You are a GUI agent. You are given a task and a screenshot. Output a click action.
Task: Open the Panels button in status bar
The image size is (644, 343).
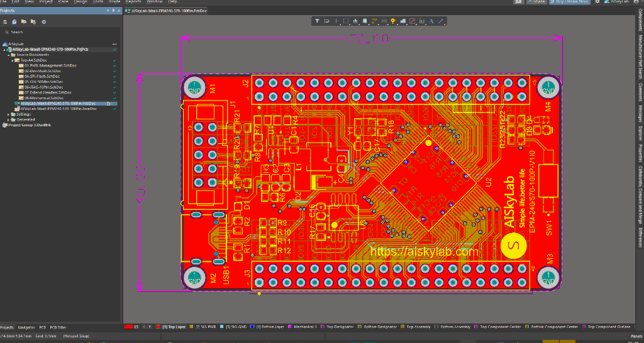[635, 335]
